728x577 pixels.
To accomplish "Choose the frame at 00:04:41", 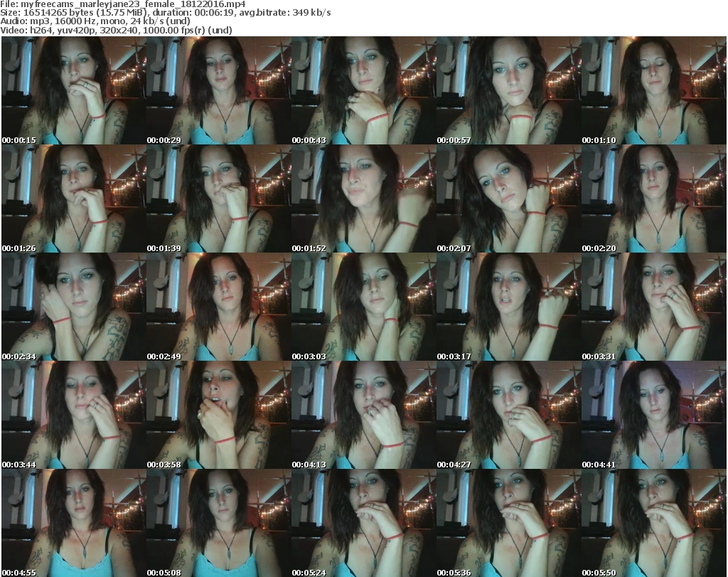I will [x=654, y=415].
